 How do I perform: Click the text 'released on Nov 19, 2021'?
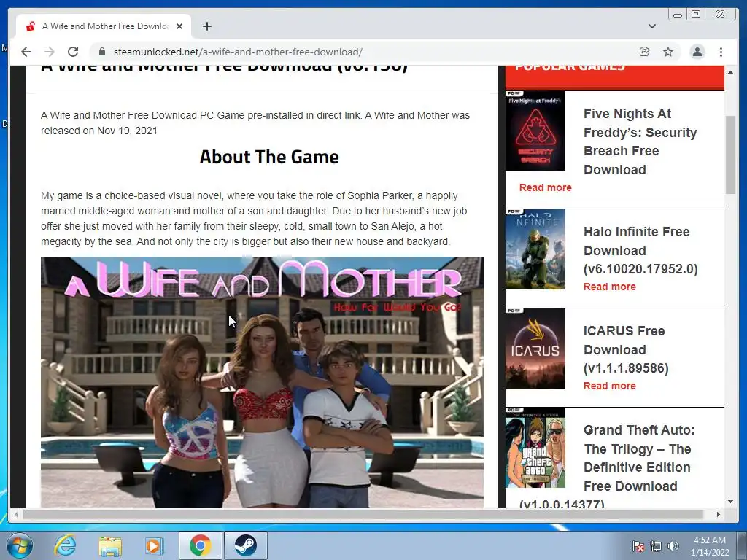coord(99,131)
